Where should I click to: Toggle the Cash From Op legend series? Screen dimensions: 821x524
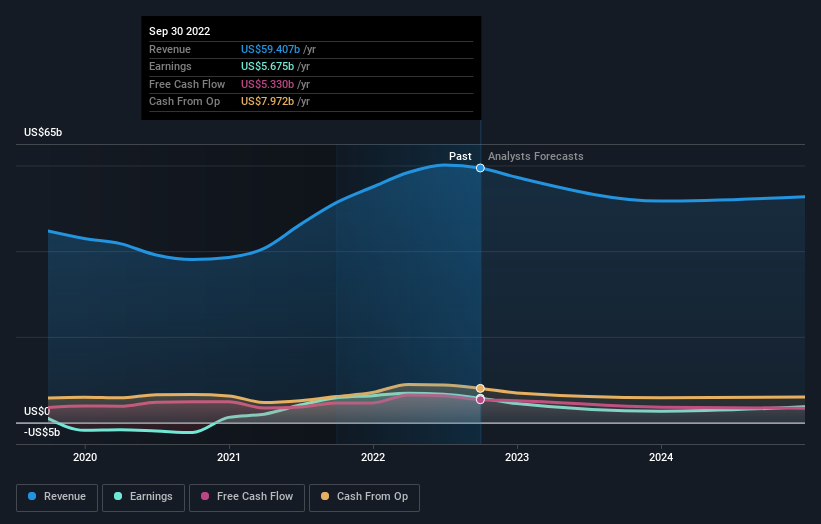click(364, 497)
